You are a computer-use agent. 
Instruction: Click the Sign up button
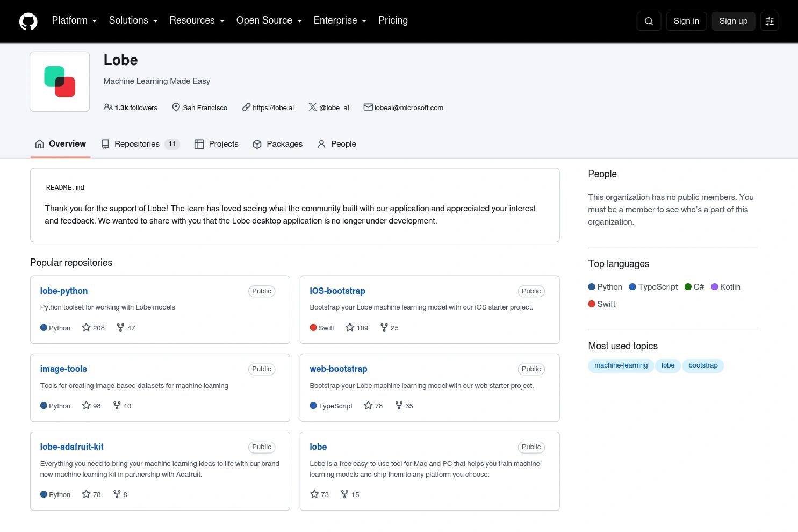tap(734, 21)
